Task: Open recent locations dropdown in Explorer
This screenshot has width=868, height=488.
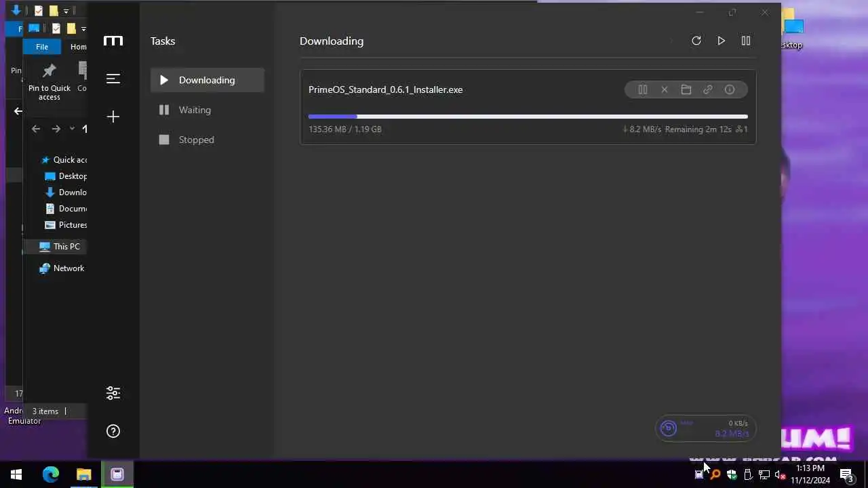Action: pyautogui.click(x=72, y=129)
